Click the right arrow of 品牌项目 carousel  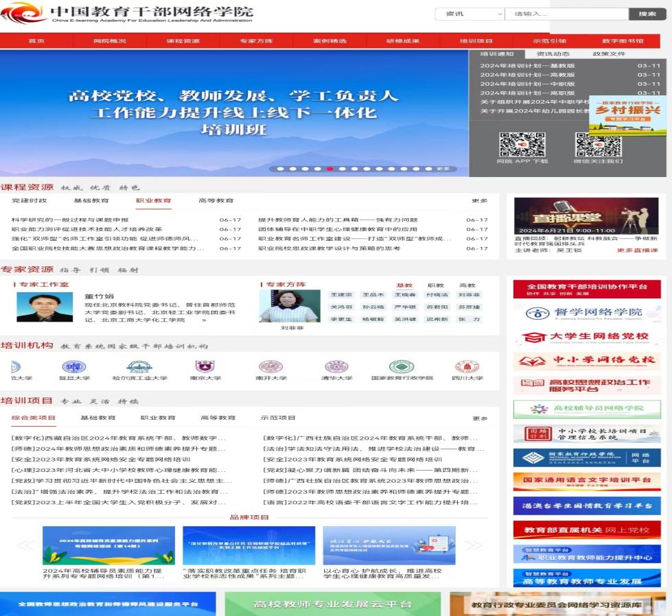tap(474, 545)
